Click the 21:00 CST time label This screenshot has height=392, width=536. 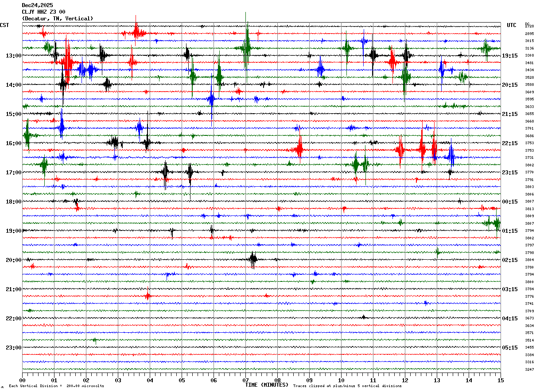click(x=14, y=289)
